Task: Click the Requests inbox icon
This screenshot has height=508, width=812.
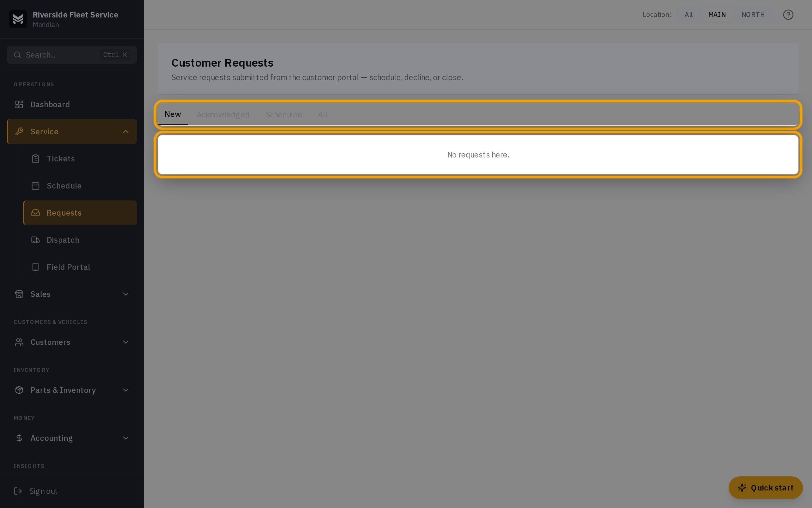Action: (x=36, y=213)
